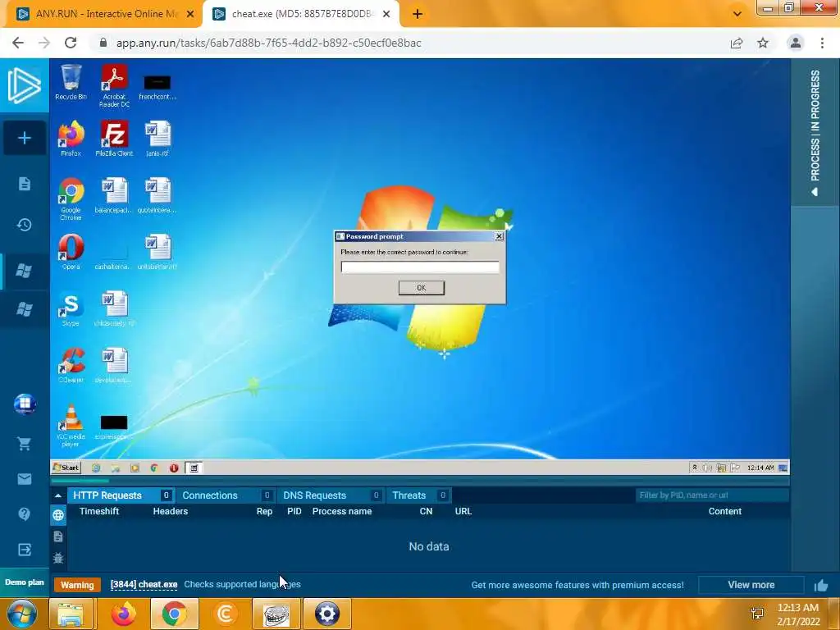This screenshot has height=630, width=840.
Task: Click the Start button in VM taskbar
Action: tap(66, 468)
